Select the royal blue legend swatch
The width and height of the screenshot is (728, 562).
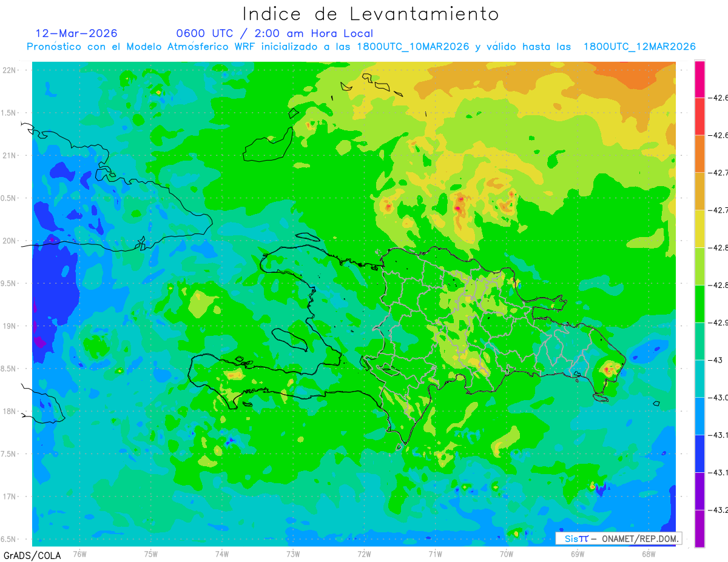(699, 453)
